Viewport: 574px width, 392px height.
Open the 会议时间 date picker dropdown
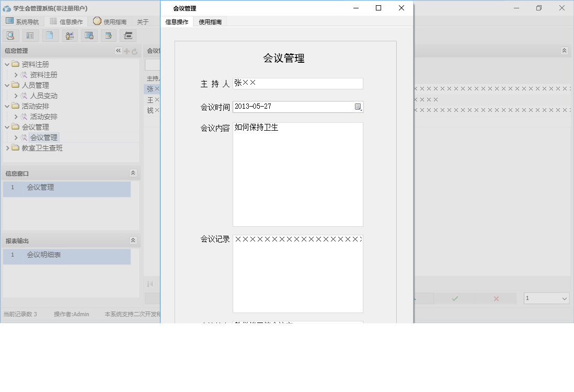click(x=358, y=107)
